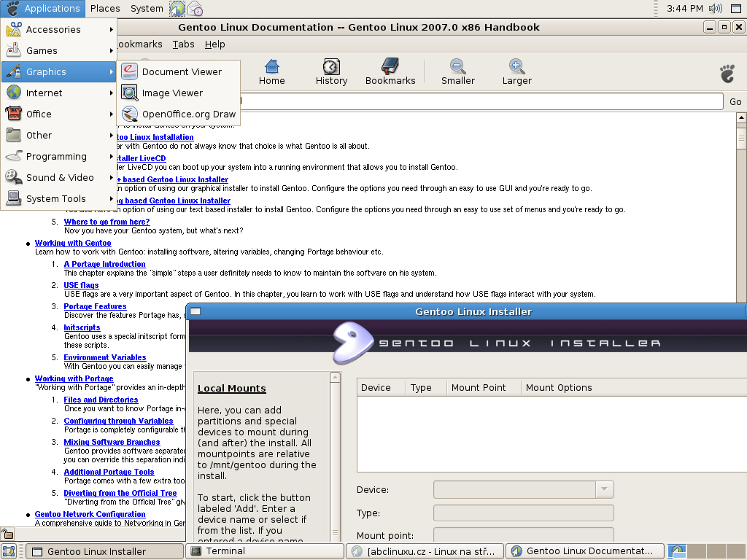Screen dimensions: 747x560
Task: Open the Places panel menu
Action: tap(105, 8)
